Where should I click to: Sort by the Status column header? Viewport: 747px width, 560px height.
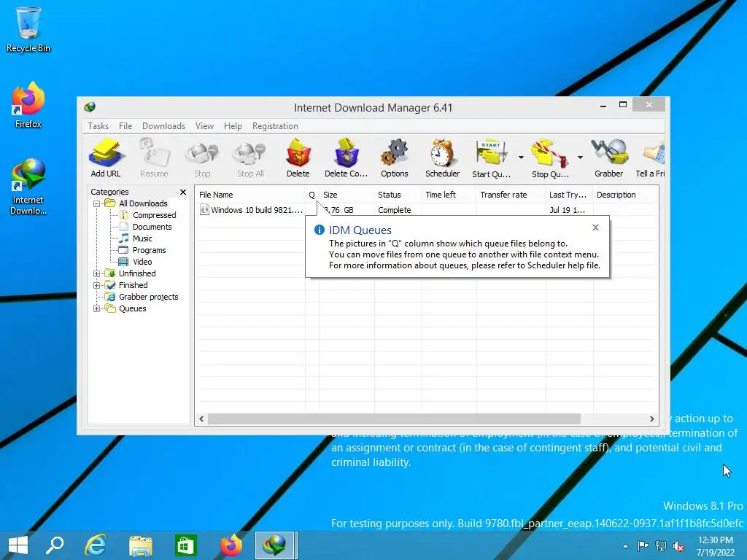coord(398,195)
